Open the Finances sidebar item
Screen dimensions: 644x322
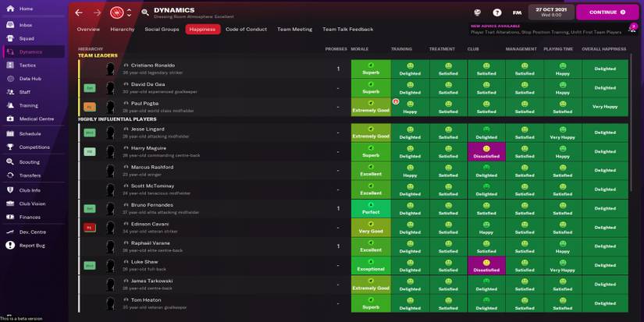[30, 217]
